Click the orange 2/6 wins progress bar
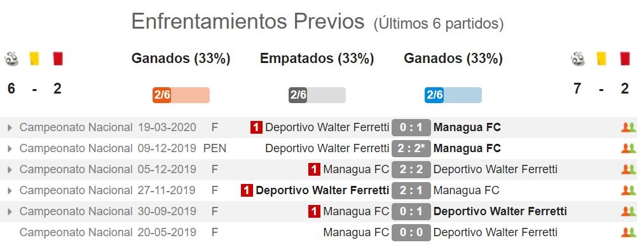Image resolution: width=644 pixels, height=247 pixels. click(x=181, y=95)
